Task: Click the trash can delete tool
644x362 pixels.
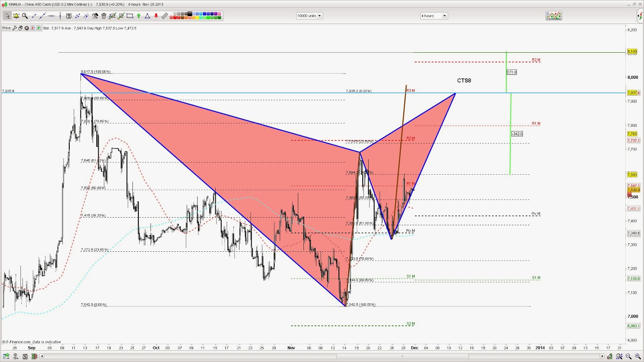Action: tap(104, 16)
